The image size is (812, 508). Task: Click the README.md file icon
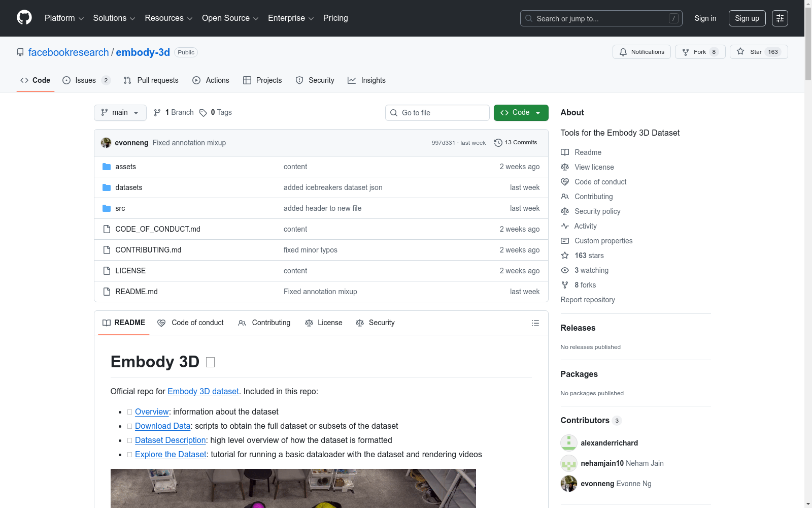[x=107, y=292]
